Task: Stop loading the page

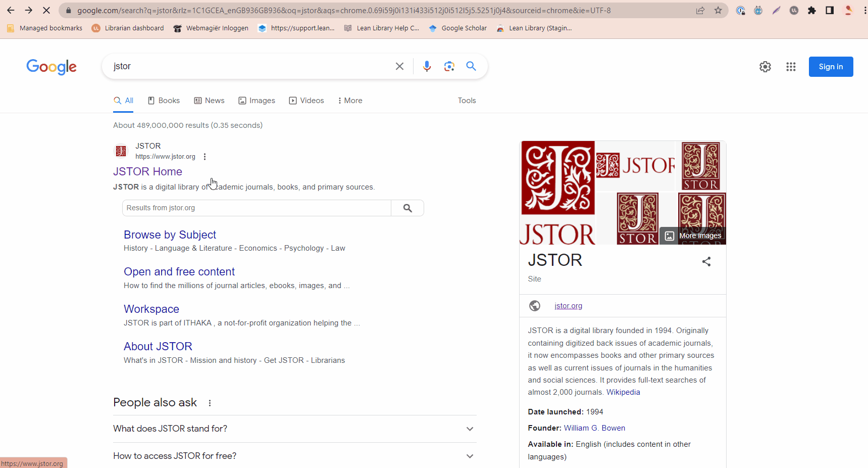Action: click(x=46, y=10)
